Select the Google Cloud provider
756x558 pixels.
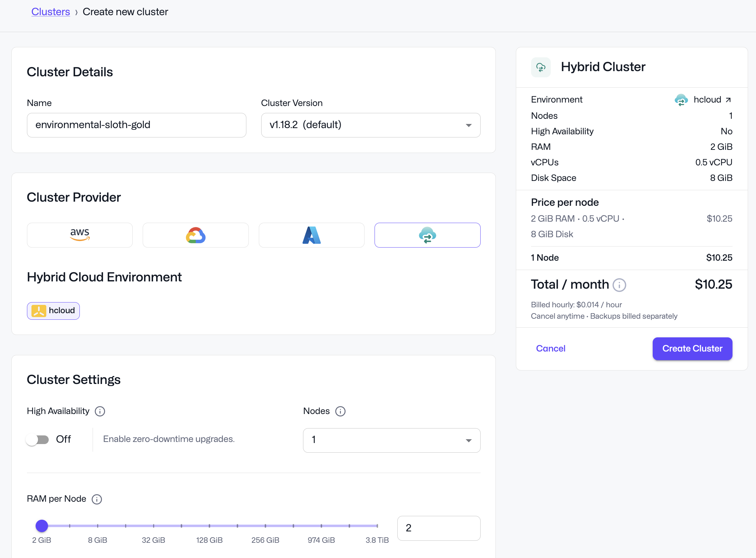pos(196,235)
